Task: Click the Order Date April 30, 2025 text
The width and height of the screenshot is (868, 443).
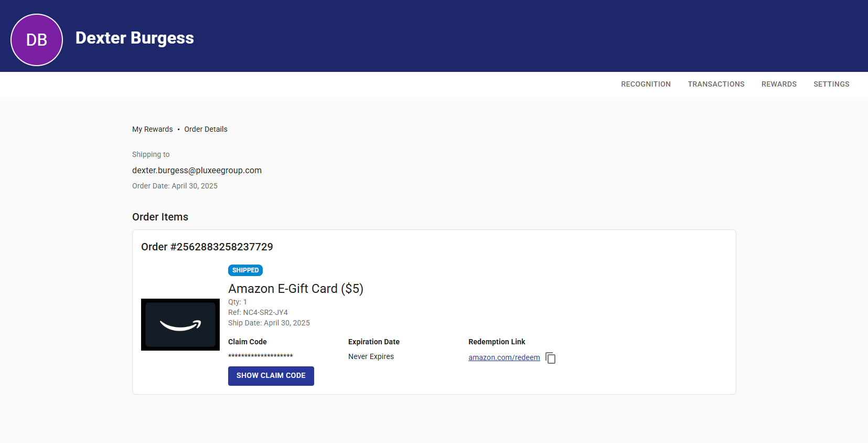Action: (x=175, y=186)
